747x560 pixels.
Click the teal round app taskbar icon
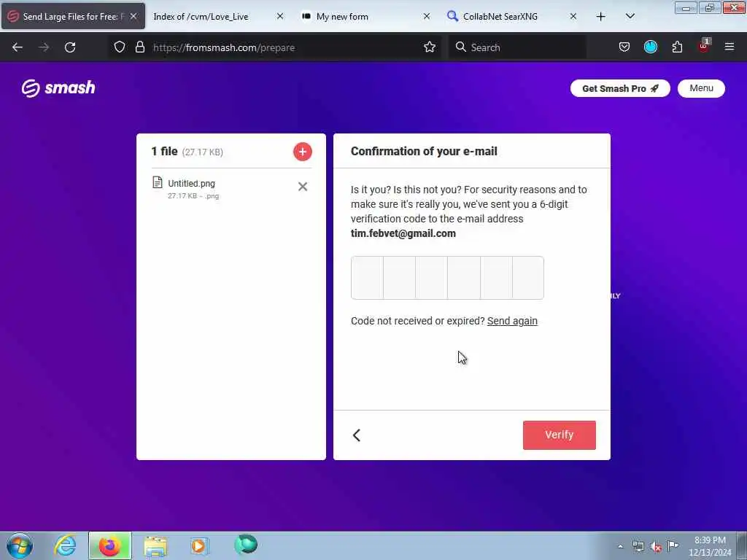click(246, 545)
